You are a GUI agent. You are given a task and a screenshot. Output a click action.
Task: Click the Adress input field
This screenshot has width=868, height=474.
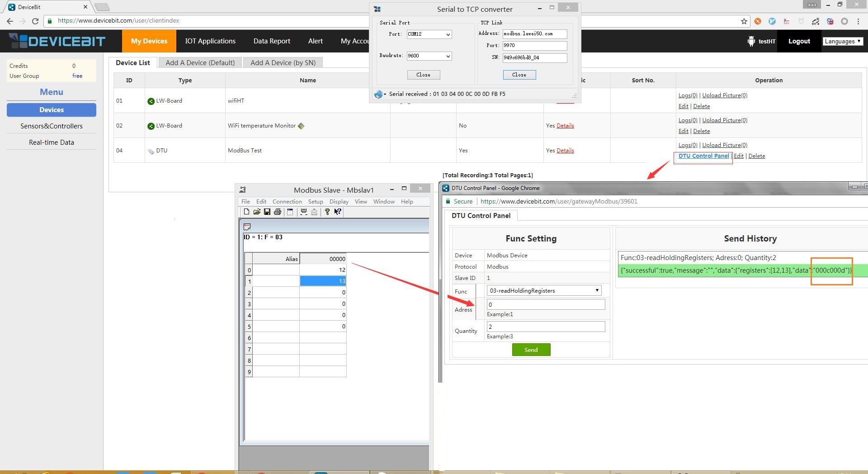tap(546, 304)
